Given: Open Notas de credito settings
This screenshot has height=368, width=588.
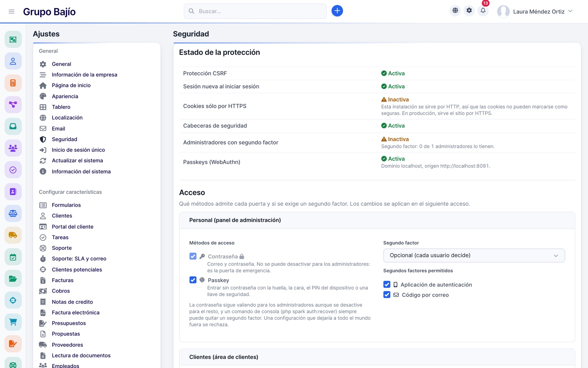Looking at the screenshot, I should [72, 302].
